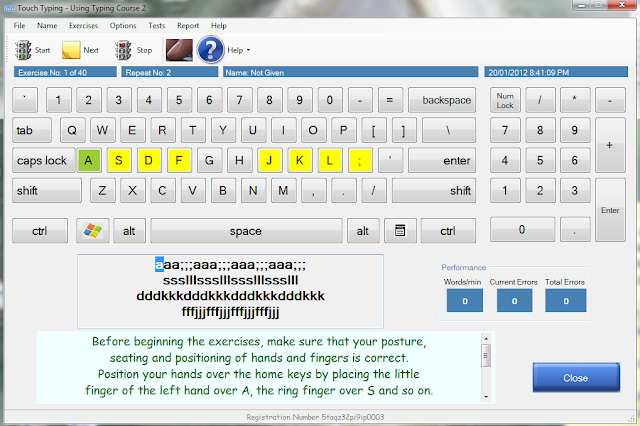Click the right shift key
The width and height of the screenshot is (640, 426).
(x=434, y=191)
